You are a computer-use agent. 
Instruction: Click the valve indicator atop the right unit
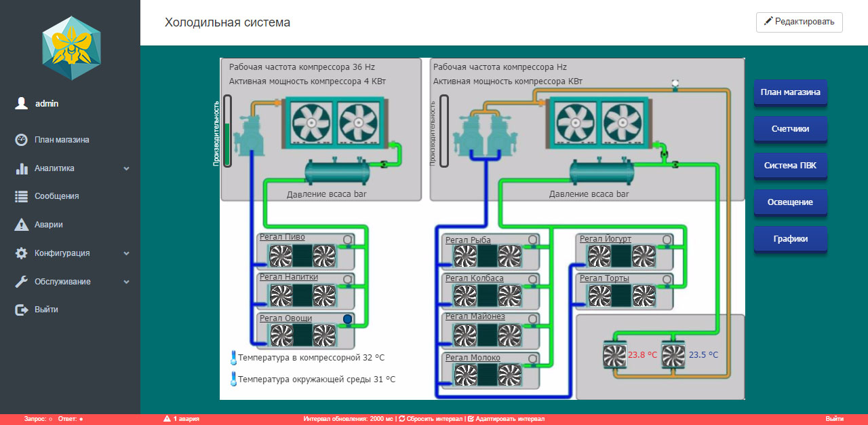tap(675, 84)
